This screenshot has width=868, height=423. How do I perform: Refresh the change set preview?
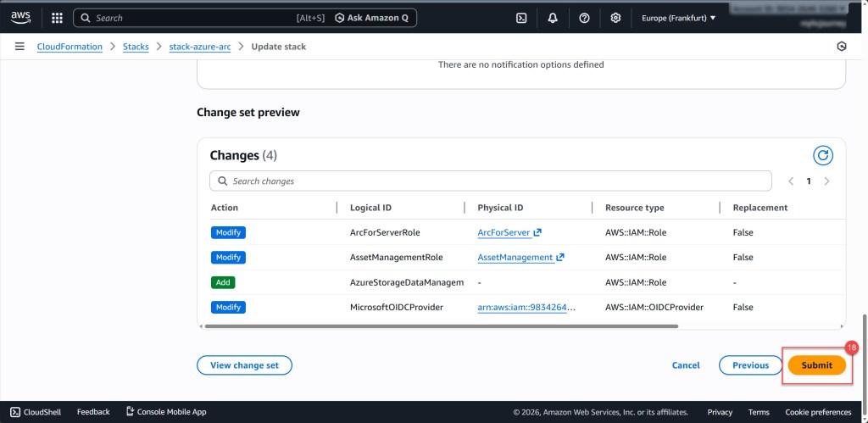point(822,155)
